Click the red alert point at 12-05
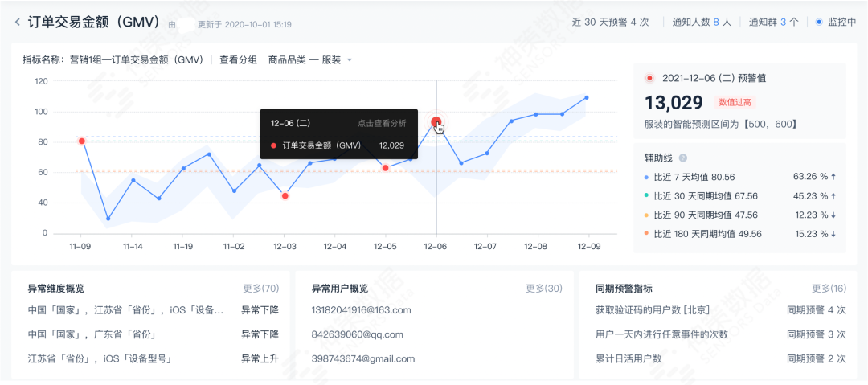Viewport: 868px width, 385px height. (x=385, y=168)
